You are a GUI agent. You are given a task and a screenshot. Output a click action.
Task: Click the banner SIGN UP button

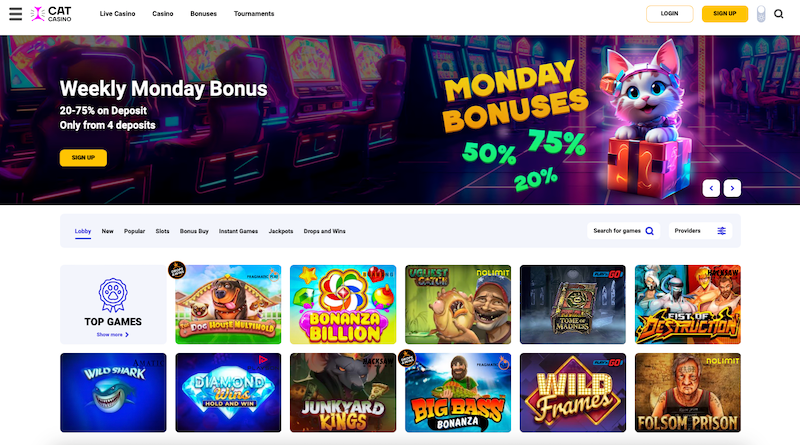(x=83, y=158)
